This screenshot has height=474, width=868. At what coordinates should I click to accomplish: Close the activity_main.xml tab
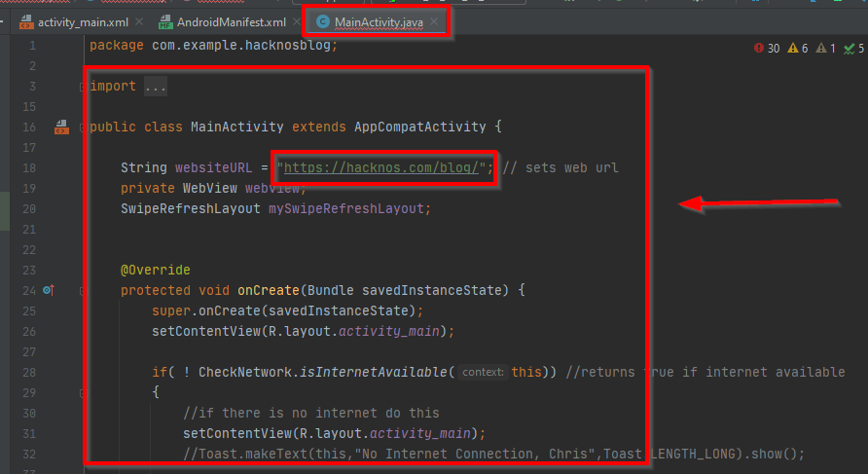point(139,21)
